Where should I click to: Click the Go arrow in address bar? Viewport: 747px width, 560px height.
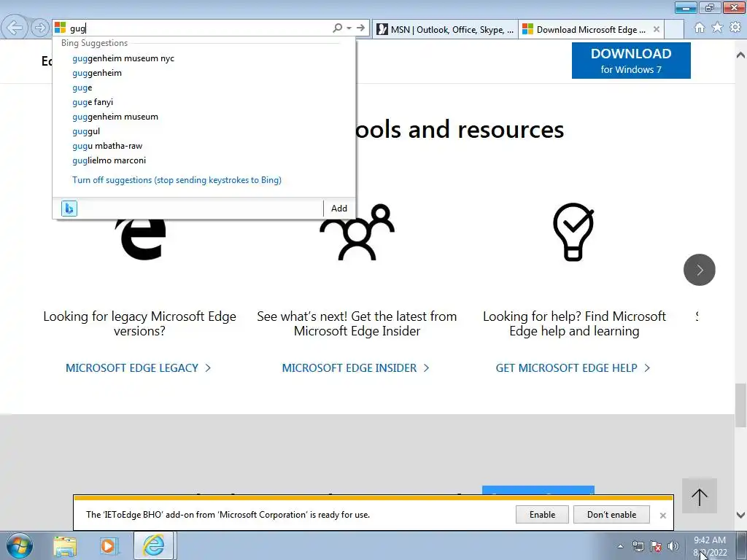tap(360, 28)
